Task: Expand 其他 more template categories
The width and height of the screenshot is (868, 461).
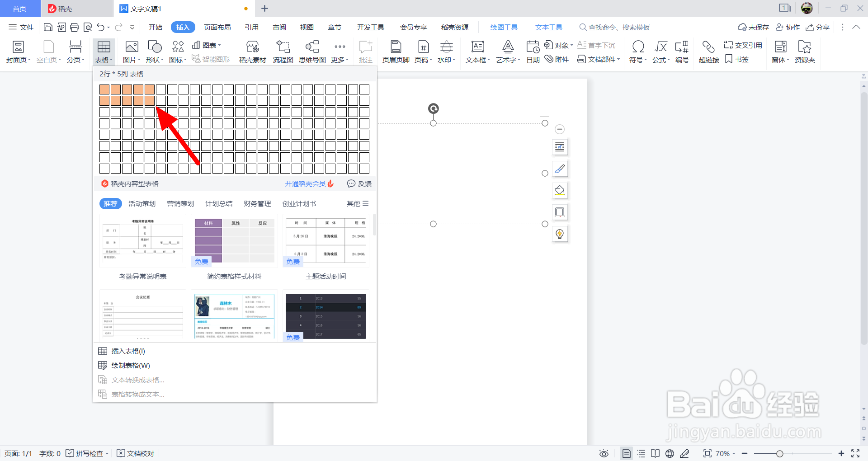Action: (358, 204)
